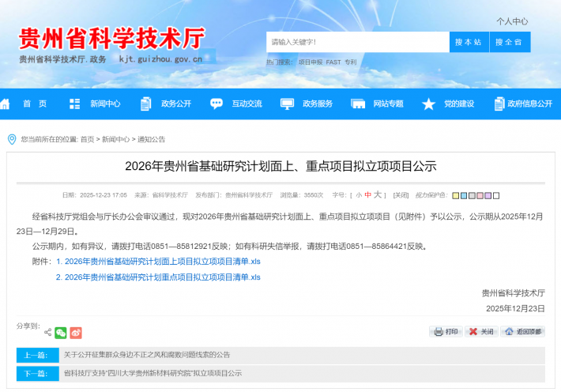561x392 pixels.
Task: Select large font size 大
Action: point(378,194)
